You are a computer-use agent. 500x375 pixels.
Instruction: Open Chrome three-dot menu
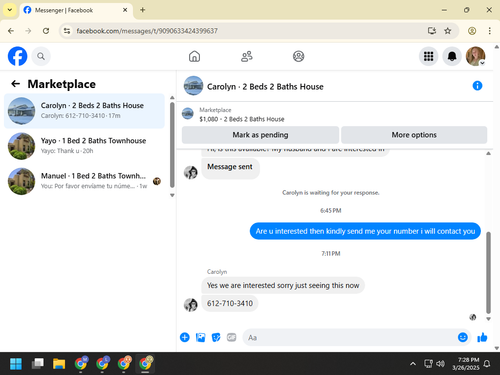pyautogui.click(x=489, y=31)
